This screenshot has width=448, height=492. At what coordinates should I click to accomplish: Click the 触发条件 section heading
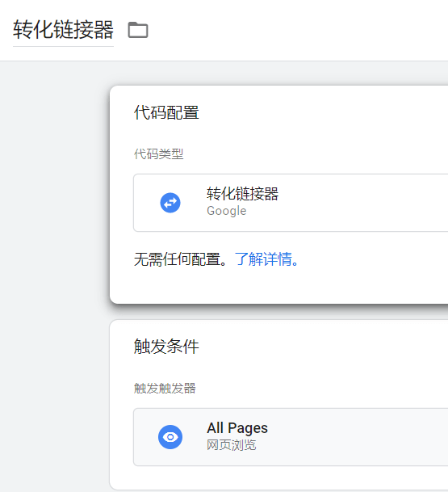point(166,347)
